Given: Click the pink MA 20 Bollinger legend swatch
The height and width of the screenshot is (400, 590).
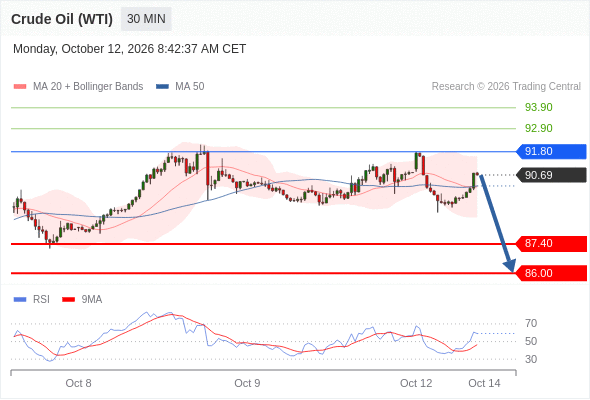Looking at the screenshot, I should (x=20, y=87).
